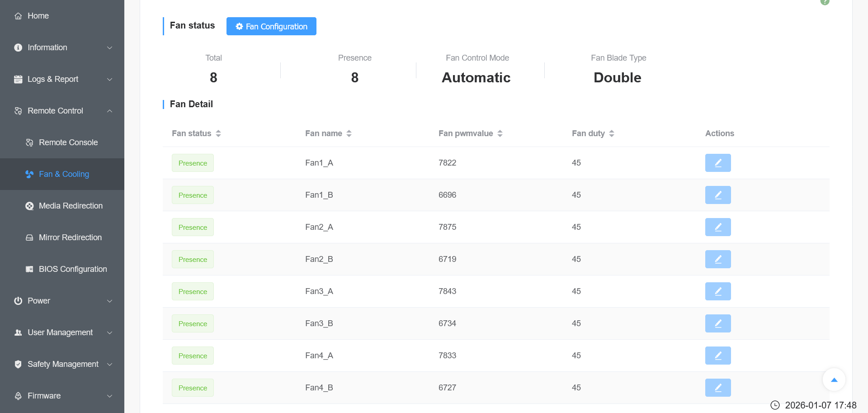Open the Remote Console link
The width and height of the screenshot is (868, 413).
pyautogui.click(x=68, y=142)
